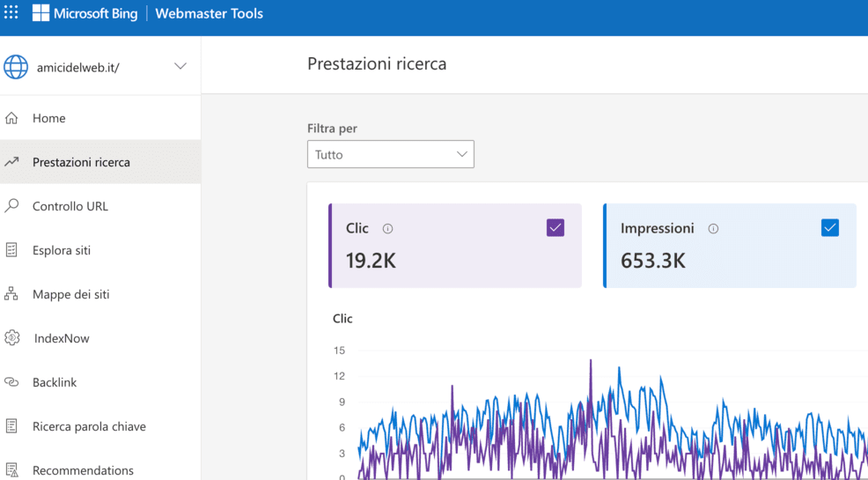Click the 653.3K impressions value
The image size is (868, 480).
point(652,260)
